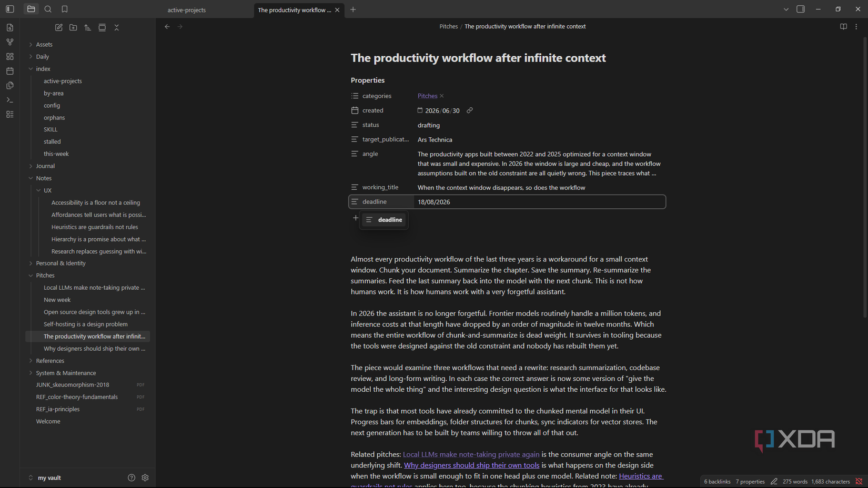Open command palette icon in ribbon
The image size is (868, 488).
click(10, 99)
